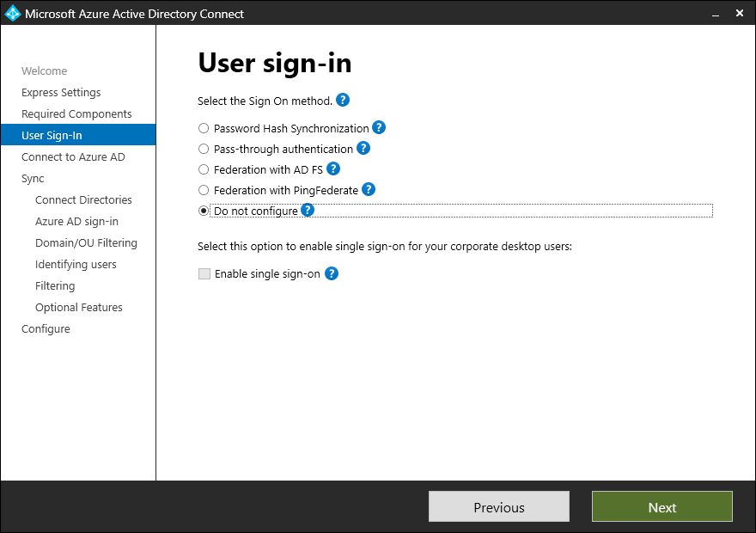Open help for Federation with PingFederate

coord(369,189)
